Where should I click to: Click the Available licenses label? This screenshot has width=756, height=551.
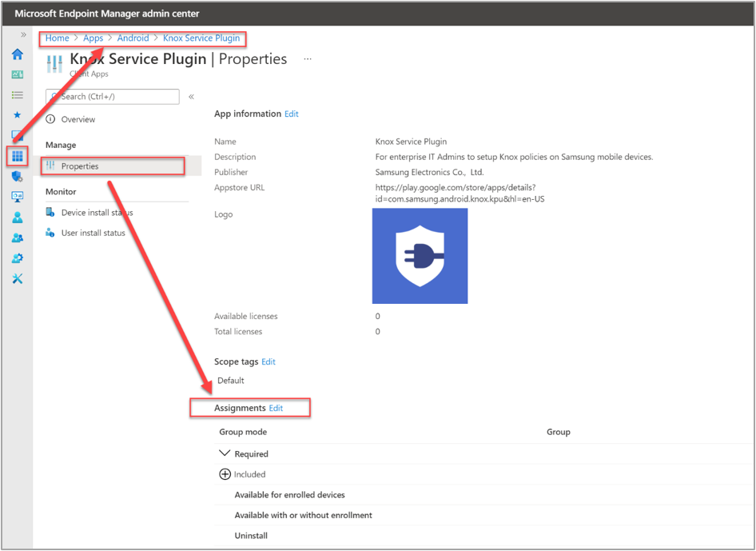coord(246,317)
